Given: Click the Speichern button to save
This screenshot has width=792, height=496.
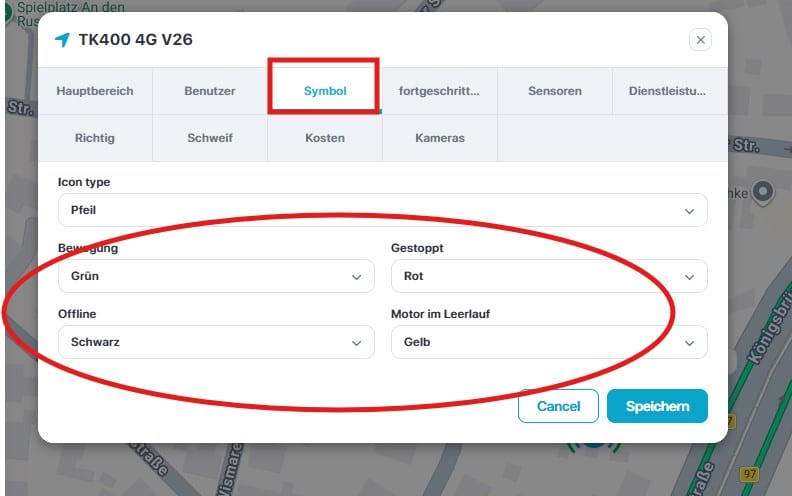Looking at the screenshot, I should [656, 406].
